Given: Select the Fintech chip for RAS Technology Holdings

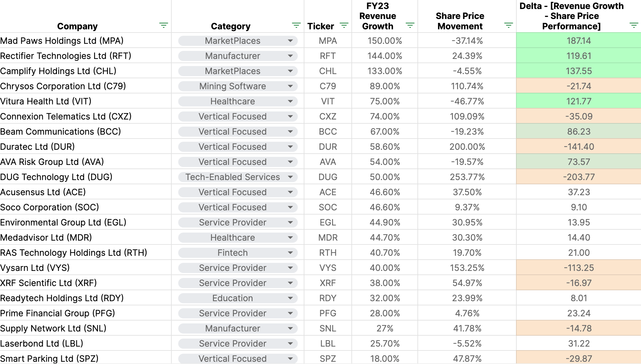Looking at the screenshot, I should [x=233, y=253].
